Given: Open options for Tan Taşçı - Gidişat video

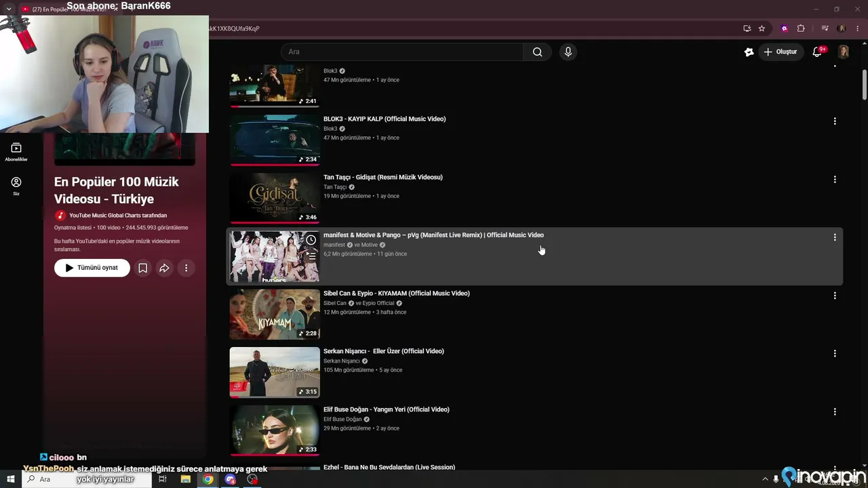Looking at the screenshot, I should click(x=835, y=180).
